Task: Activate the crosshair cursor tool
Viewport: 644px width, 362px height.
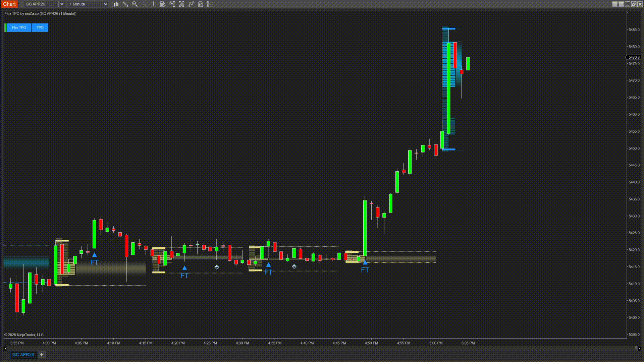Action: coord(153,4)
